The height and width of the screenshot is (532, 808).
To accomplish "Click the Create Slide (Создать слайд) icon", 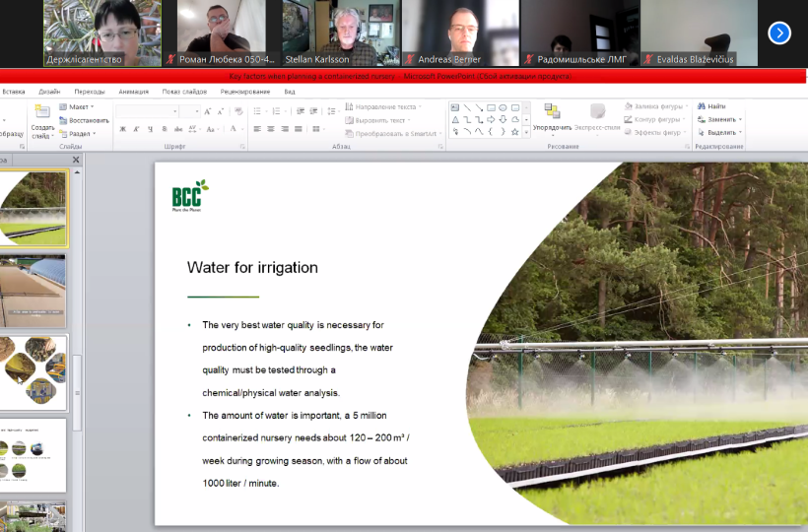I will pos(42,111).
